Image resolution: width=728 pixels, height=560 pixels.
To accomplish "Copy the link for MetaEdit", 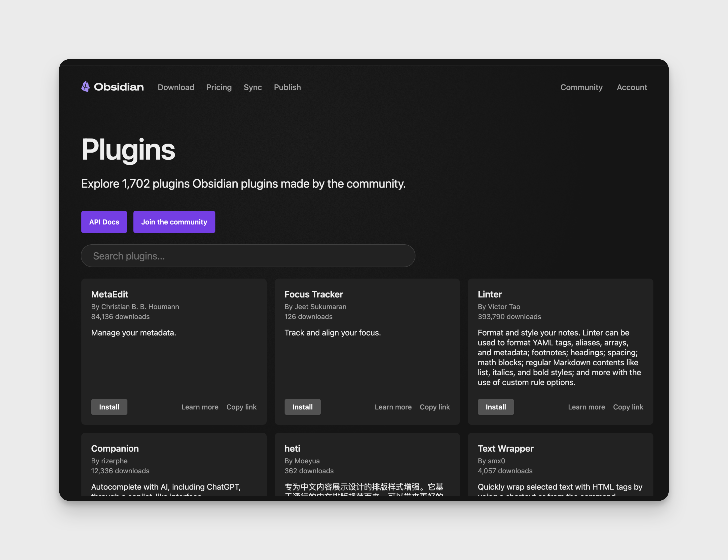I will [x=241, y=407].
